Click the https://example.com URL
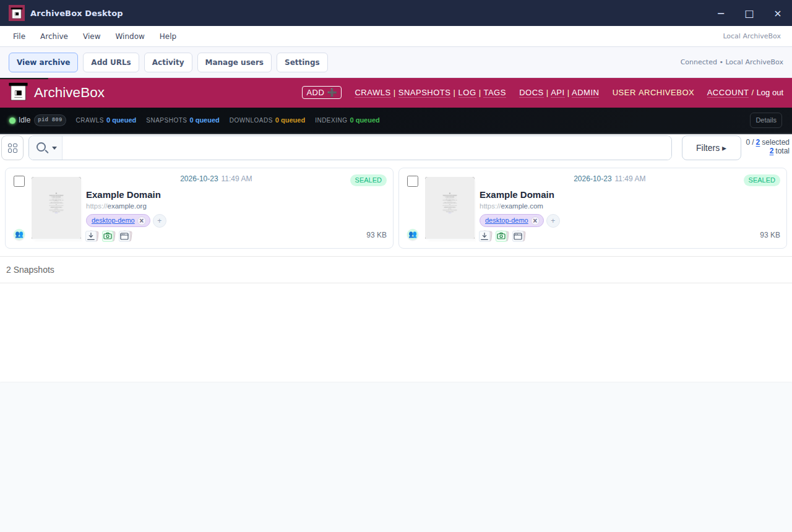Viewport: 792px width, 532px height. pyautogui.click(x=511, y=207)
